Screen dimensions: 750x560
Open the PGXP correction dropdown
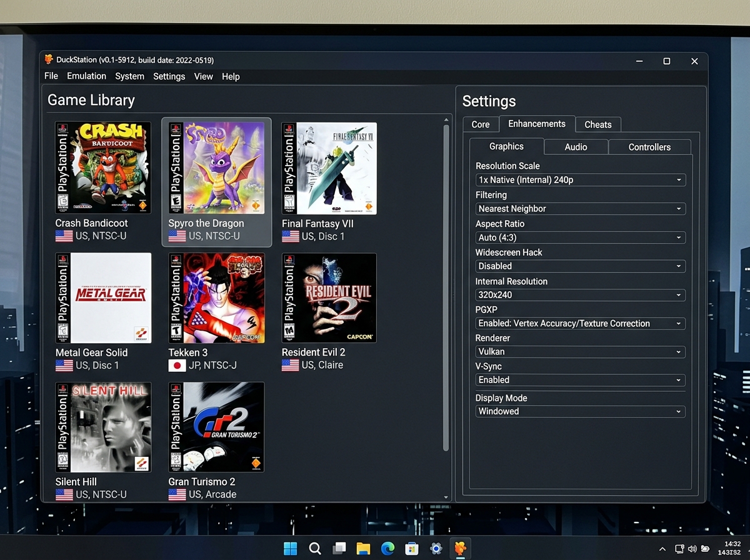pyautogui.click(x=580, y=323)
